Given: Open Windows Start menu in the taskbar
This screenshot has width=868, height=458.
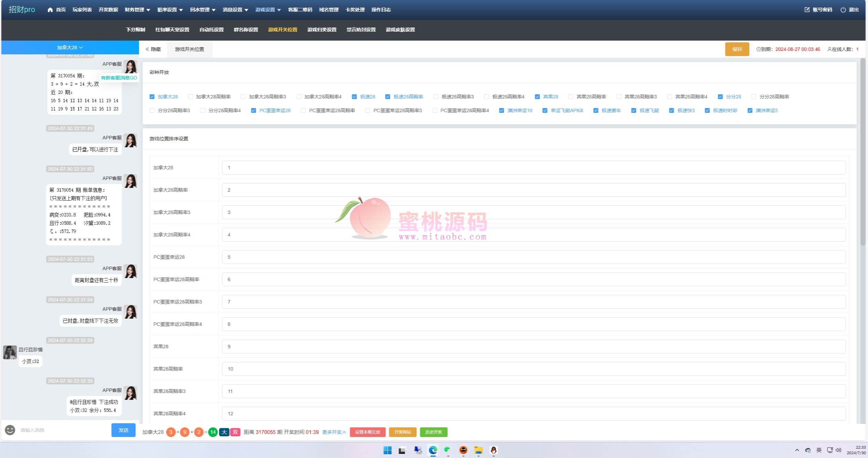Looking at the screenshot, I should click(x=387, y=450).
